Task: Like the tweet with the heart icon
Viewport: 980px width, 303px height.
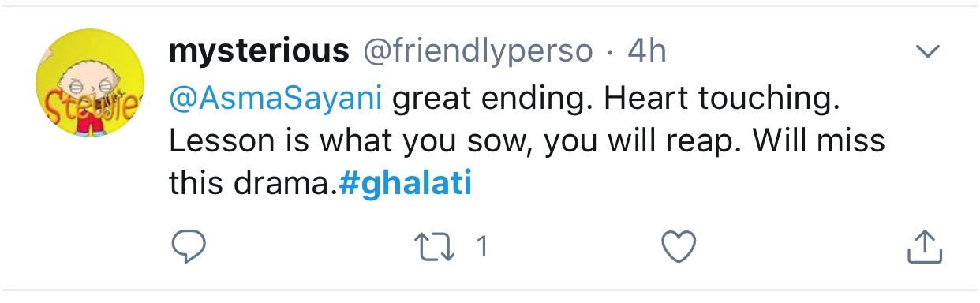Action: coord(678,247)
